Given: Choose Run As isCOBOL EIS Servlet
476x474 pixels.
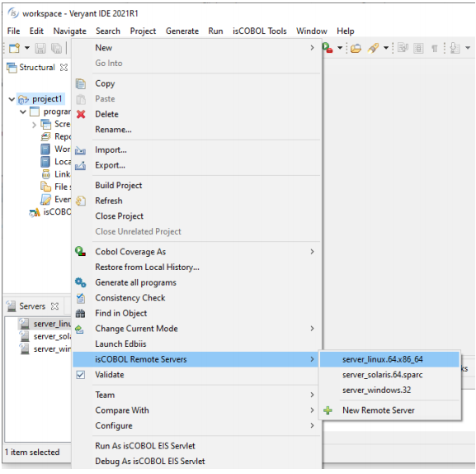Looking at the screenshot, I should (x=196, y=446).
